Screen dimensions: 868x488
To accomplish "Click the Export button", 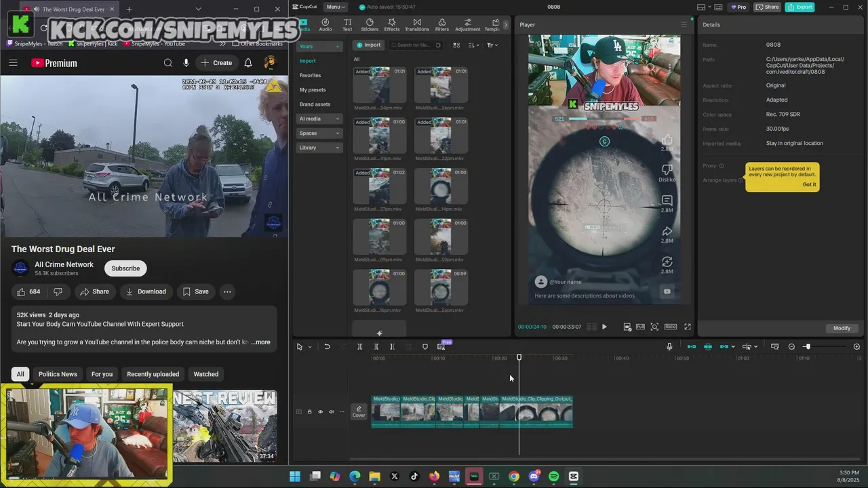I will tap(800, 7).
